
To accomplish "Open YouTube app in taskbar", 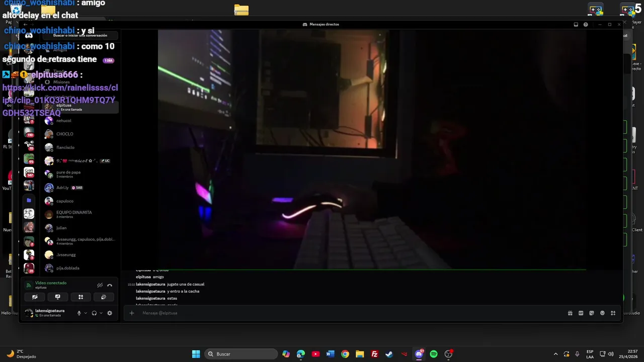I will (315, 354).
